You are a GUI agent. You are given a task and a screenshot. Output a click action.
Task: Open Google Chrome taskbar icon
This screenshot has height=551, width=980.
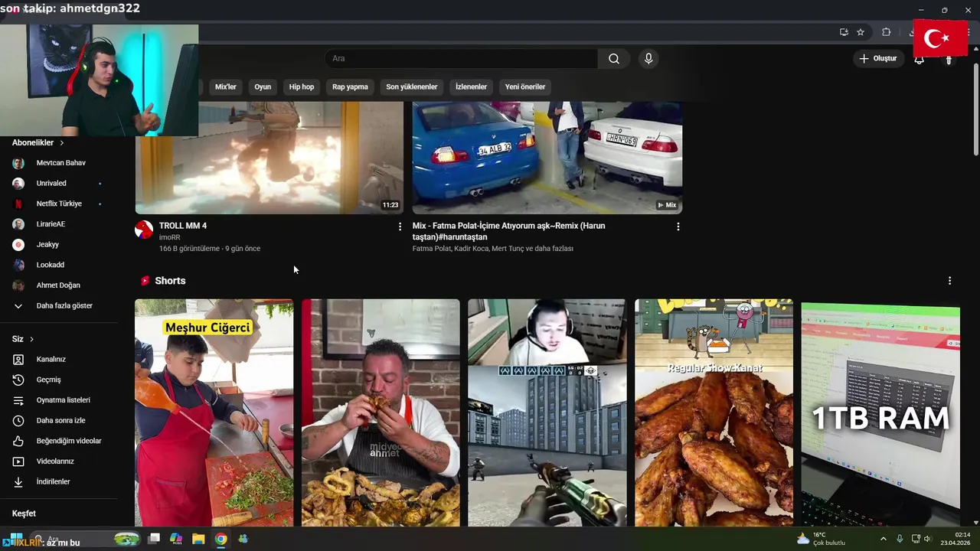pos(220,539)
